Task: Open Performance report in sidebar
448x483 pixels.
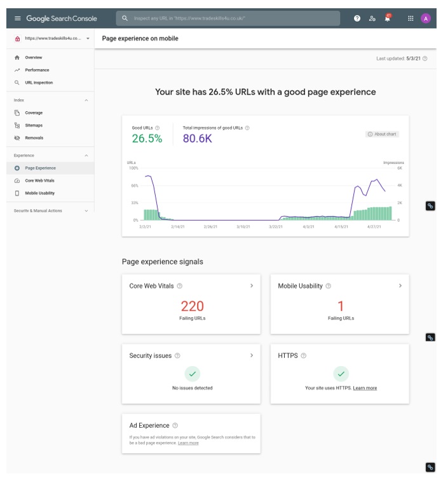Action: pyautogui.click(x=37, y=71)
